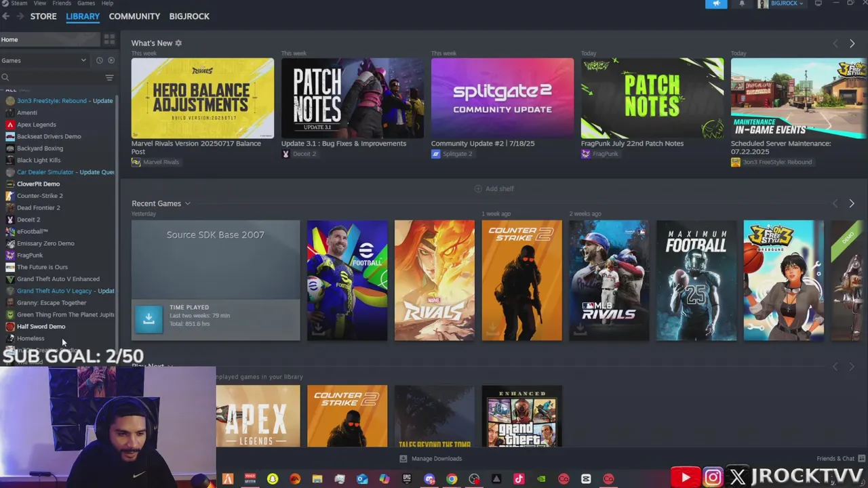Screen dimensions: 868x488
Task: Open Hero Balance Adjustments news card
Action: click(203, 98)
